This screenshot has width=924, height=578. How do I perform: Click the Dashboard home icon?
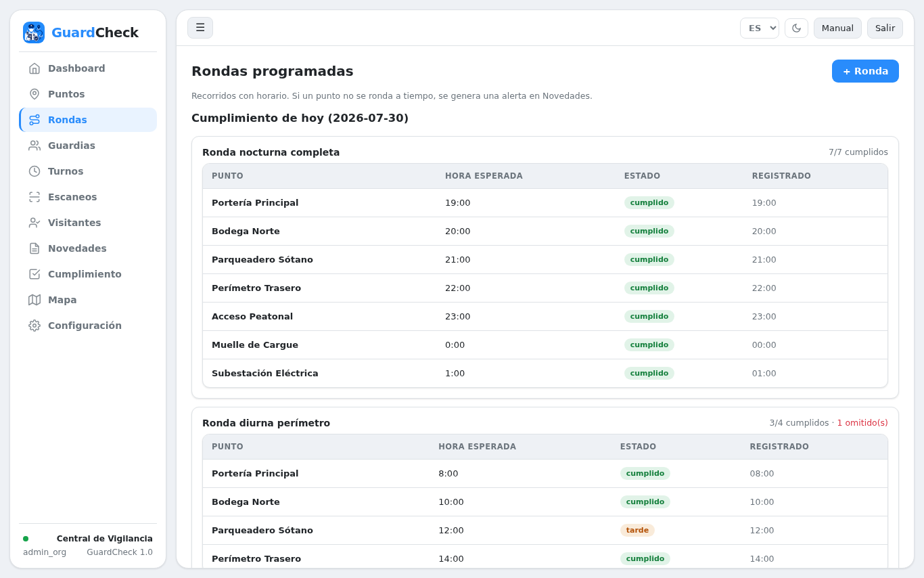(x=34, y=68)
